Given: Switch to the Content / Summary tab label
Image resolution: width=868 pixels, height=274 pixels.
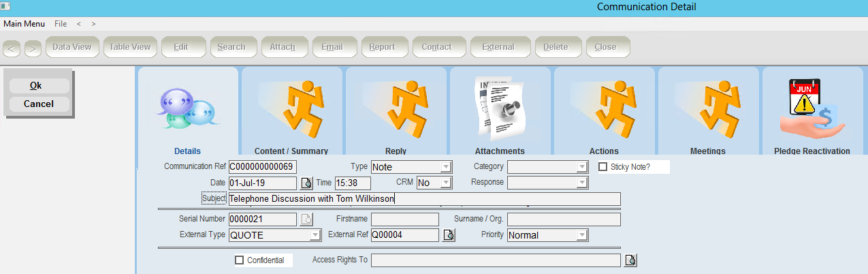Looking at the screenshot, I should click(x=291, y=151).
